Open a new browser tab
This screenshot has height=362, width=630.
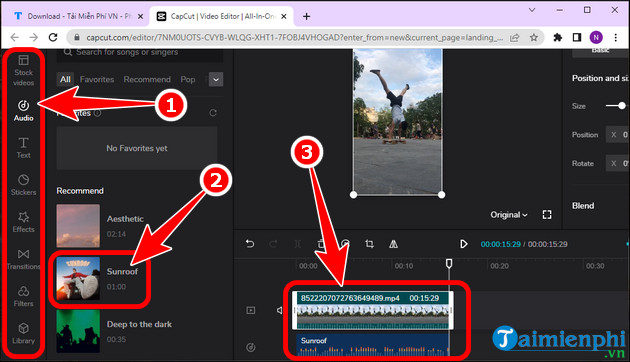[307, 16]
